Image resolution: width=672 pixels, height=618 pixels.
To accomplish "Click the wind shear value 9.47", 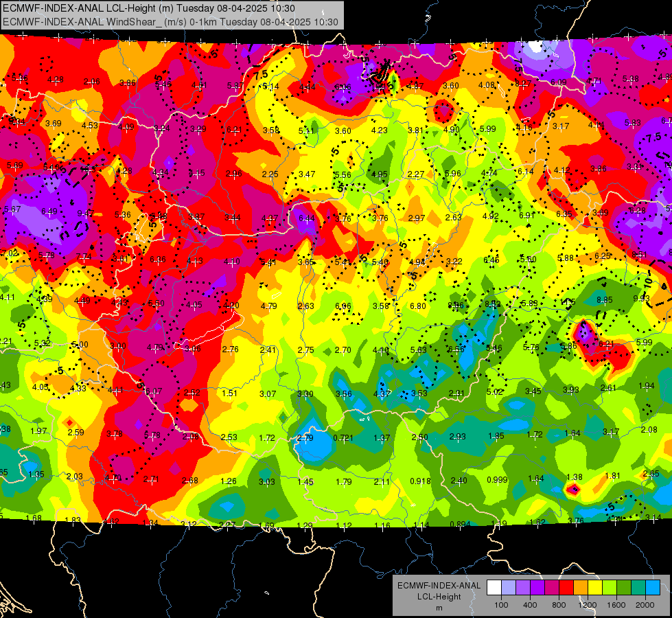I will [85, 213].
